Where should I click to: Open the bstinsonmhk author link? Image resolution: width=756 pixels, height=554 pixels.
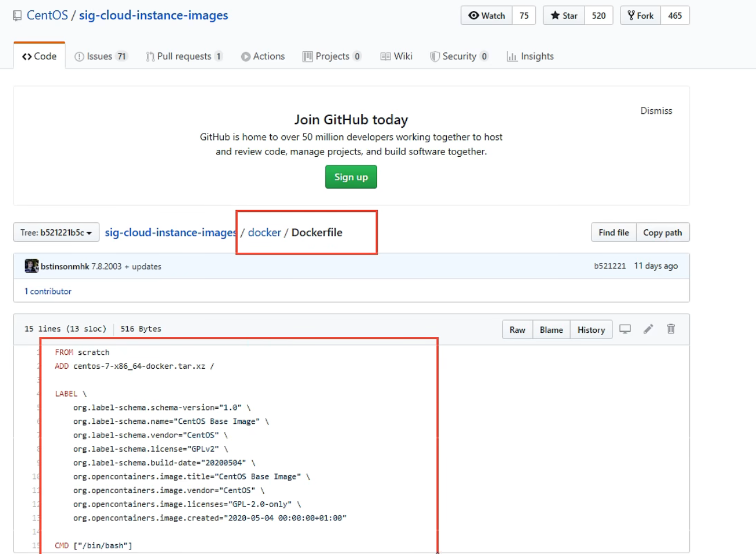tap(65, 267)
